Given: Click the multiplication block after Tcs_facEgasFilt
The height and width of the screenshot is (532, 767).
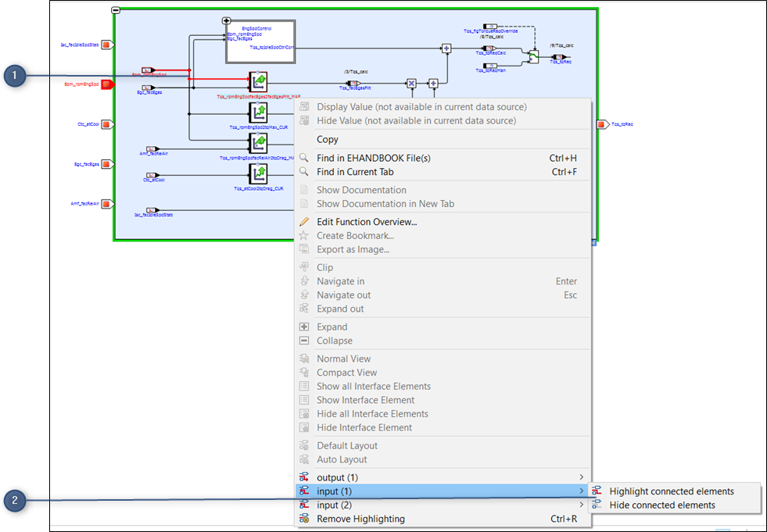Looking at the screenshot, I should [411, 84].
